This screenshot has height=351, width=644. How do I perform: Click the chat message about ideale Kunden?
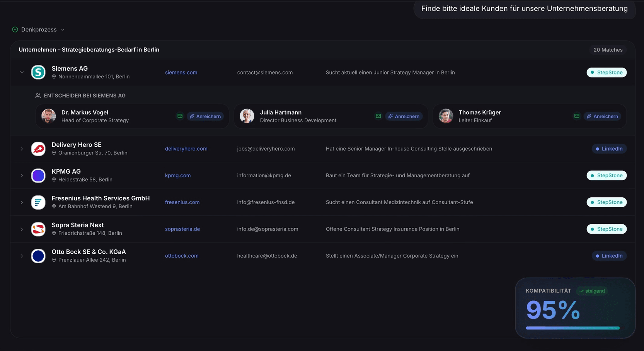(525, 8)
